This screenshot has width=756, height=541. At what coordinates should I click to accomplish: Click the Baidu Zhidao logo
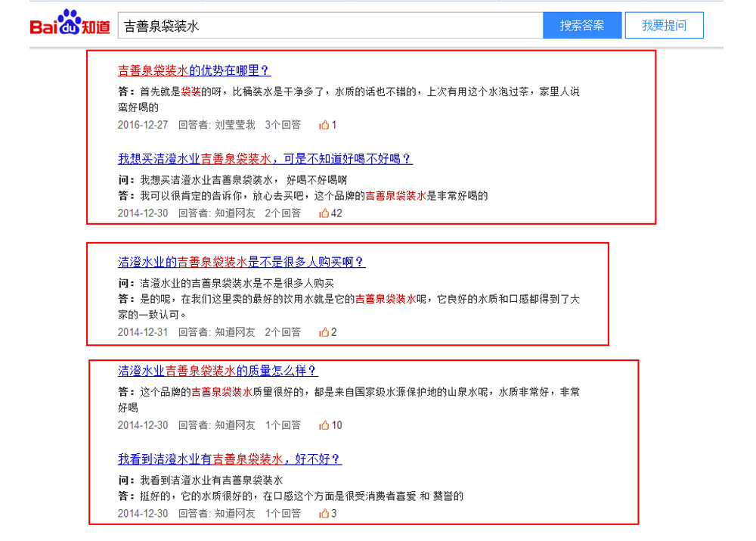70,24
